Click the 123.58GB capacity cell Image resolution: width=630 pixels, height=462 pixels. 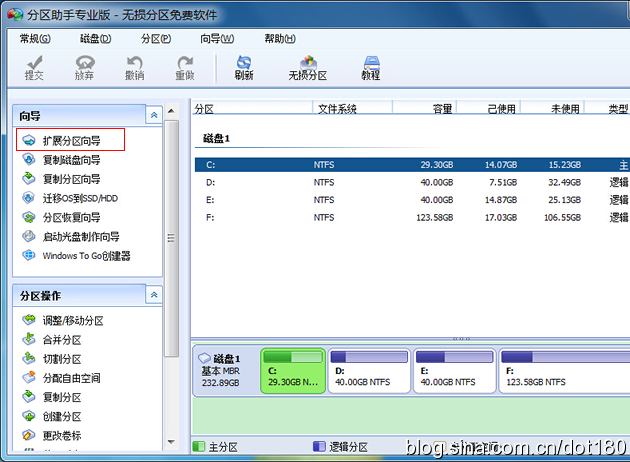coord(435,217)
